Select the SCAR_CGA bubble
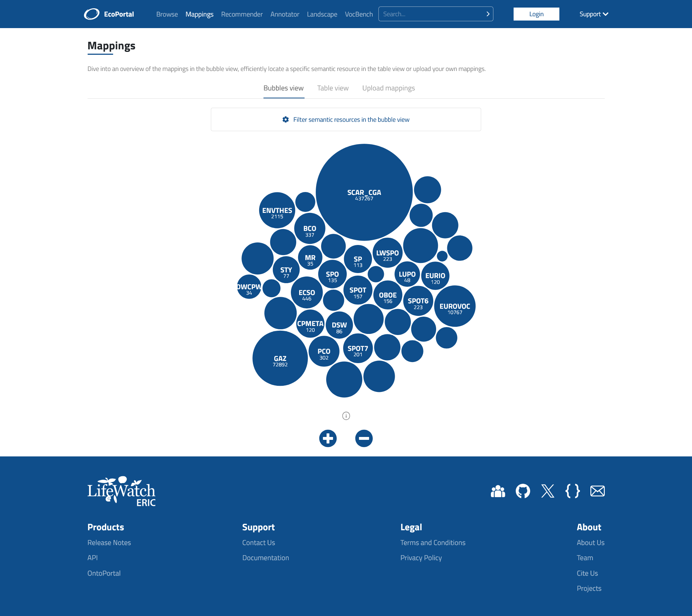The width and height of the screenshot is (692, 616). coord(364,192)
